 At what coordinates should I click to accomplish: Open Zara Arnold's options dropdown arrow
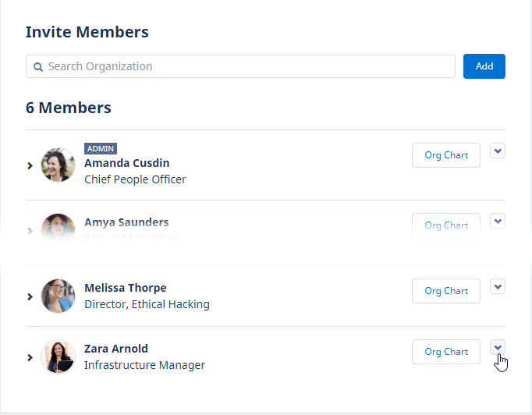[498, 347]
